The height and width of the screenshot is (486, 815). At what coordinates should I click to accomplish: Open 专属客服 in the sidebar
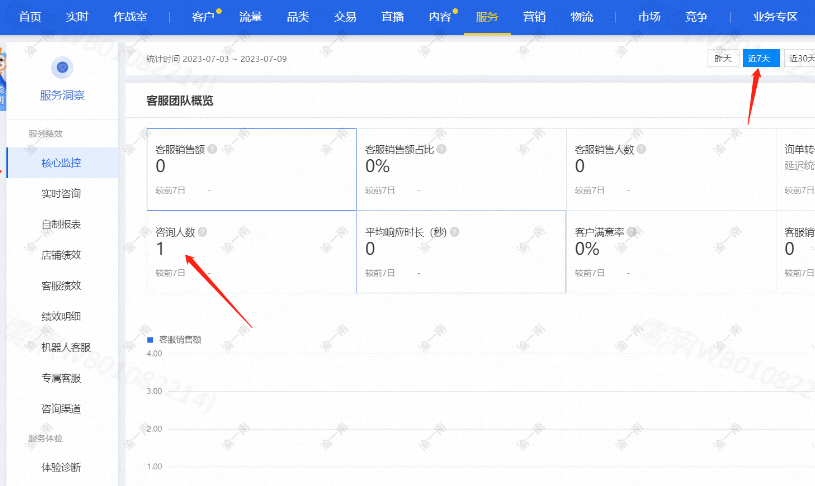click(62, 378)
